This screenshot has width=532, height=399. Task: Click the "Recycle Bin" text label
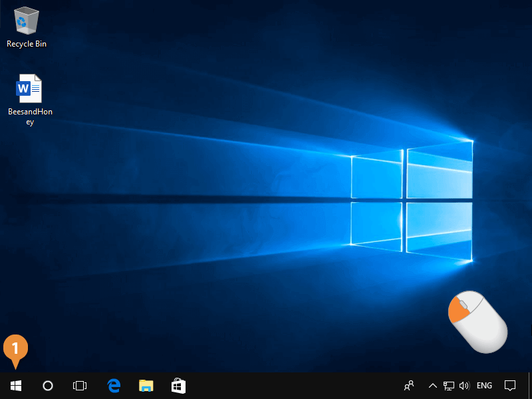27,44
